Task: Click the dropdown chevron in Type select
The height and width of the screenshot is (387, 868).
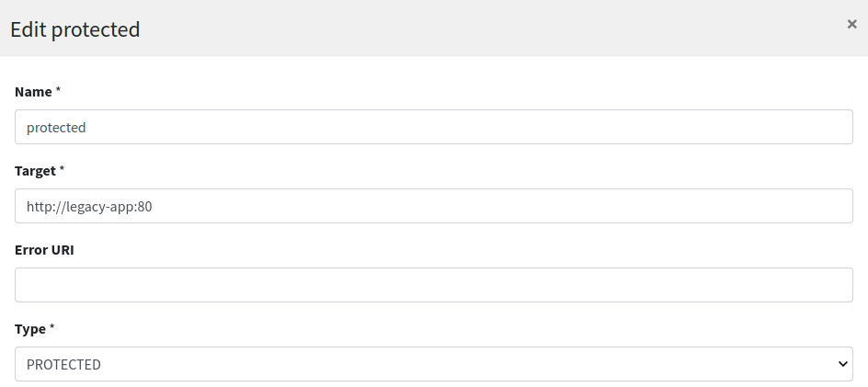Action: point(842,364)
